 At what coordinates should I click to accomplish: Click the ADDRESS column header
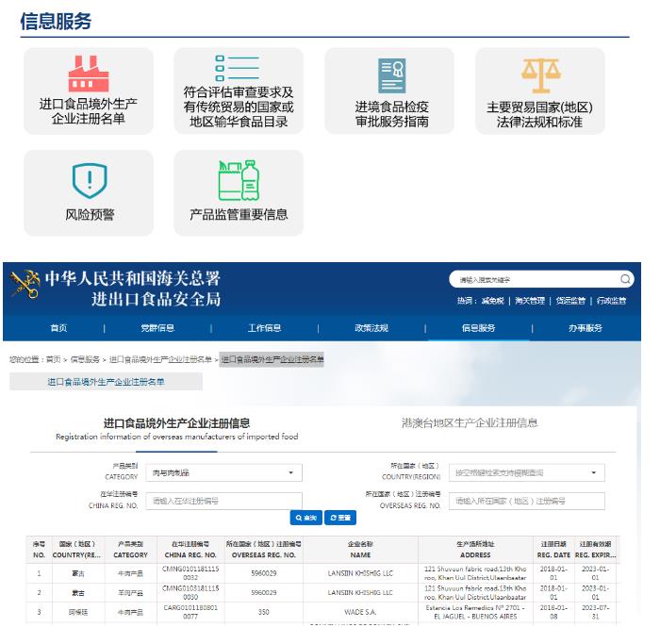475,550
